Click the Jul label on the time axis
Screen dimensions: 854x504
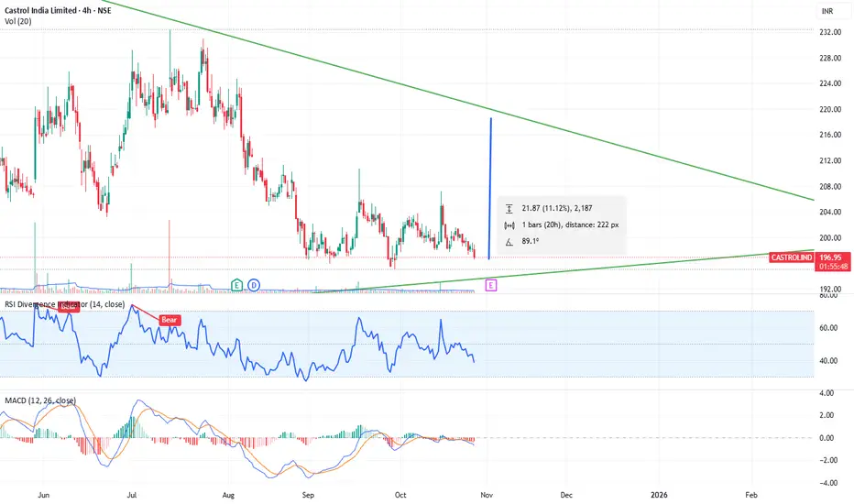(131, 495)
